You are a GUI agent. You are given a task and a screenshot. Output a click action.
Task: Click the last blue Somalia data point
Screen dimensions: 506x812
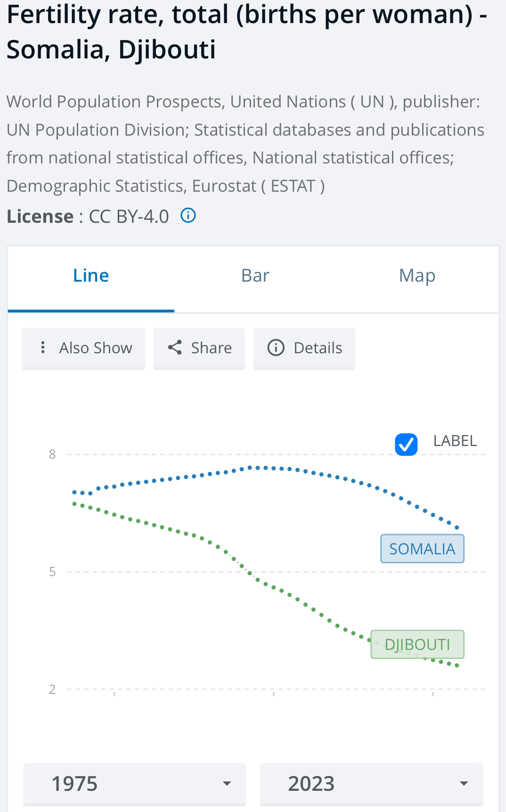coord(457,528)
